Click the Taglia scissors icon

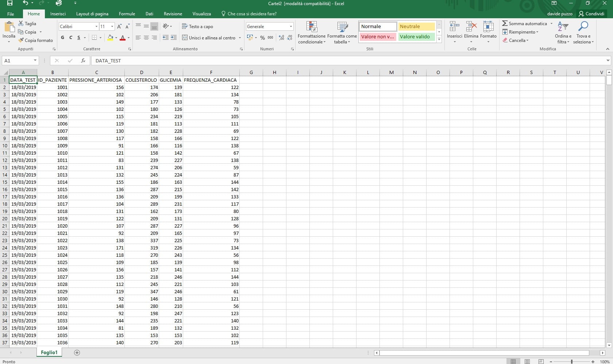pos(21,23)
